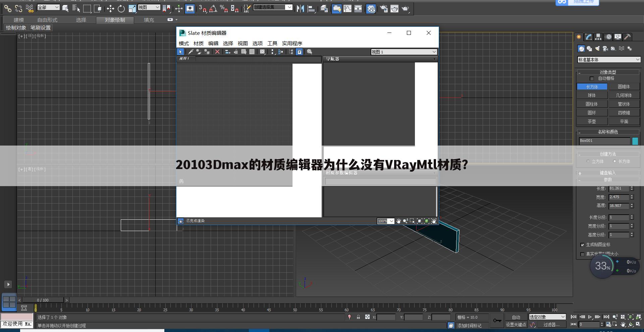Open the Curve Editor icon
Viewport: 644px width, 332px height.
pos(347,8)
